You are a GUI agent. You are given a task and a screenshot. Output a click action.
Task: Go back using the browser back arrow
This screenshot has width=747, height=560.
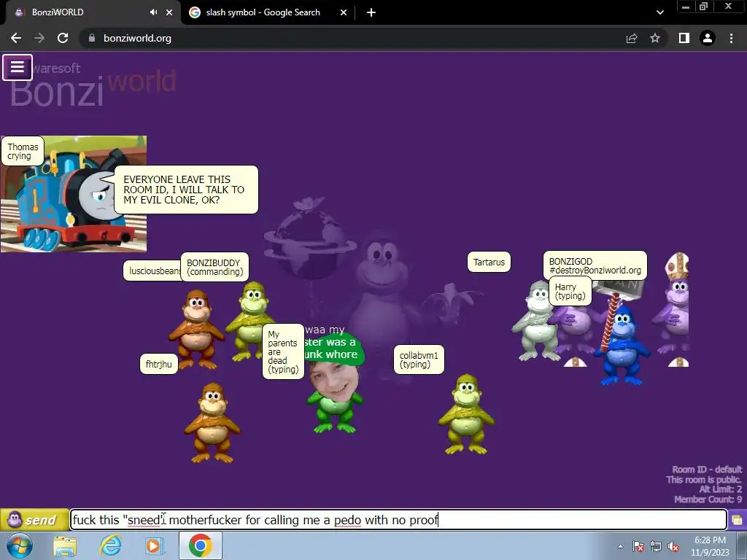coord(16,38)
